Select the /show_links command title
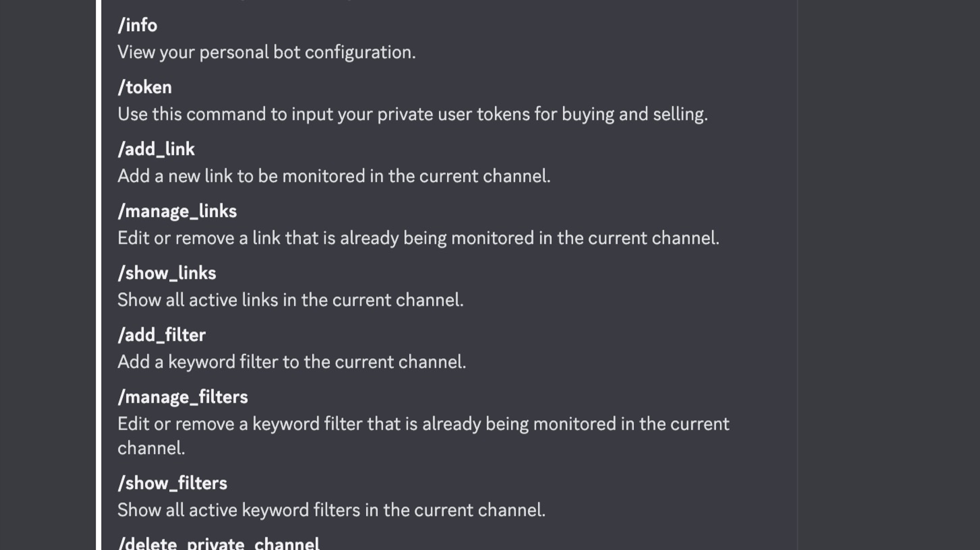This screenshot has height=550, width=980. 167,273
